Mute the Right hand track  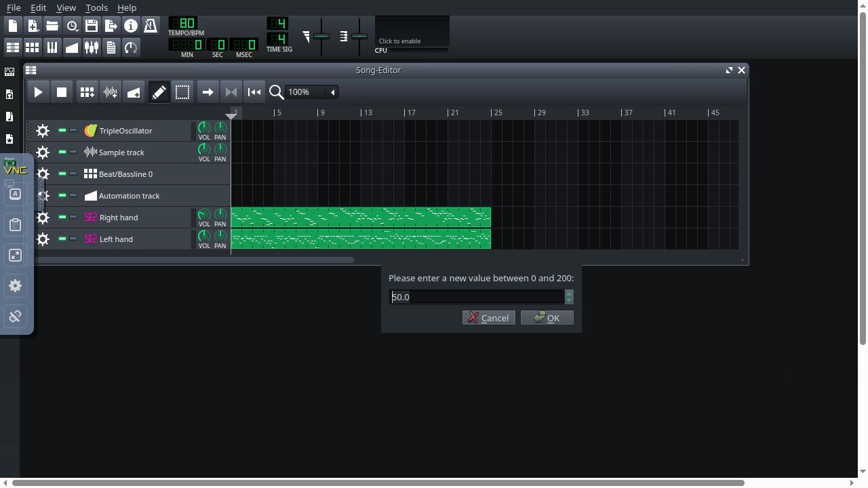click(x=62, y=217)
